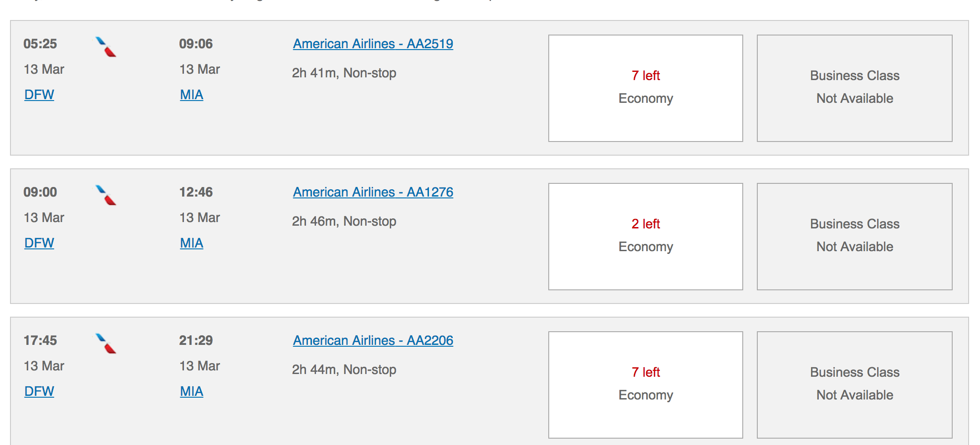980x445 pixels.
Task: Click Business Class Not Available box for AA1276
Action: [854, 237]
